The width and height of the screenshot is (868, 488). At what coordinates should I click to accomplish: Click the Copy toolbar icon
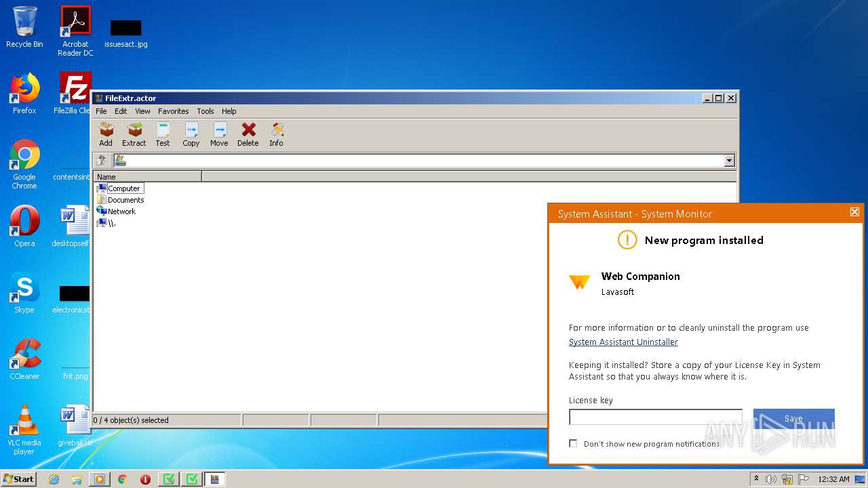click(191, 134)
